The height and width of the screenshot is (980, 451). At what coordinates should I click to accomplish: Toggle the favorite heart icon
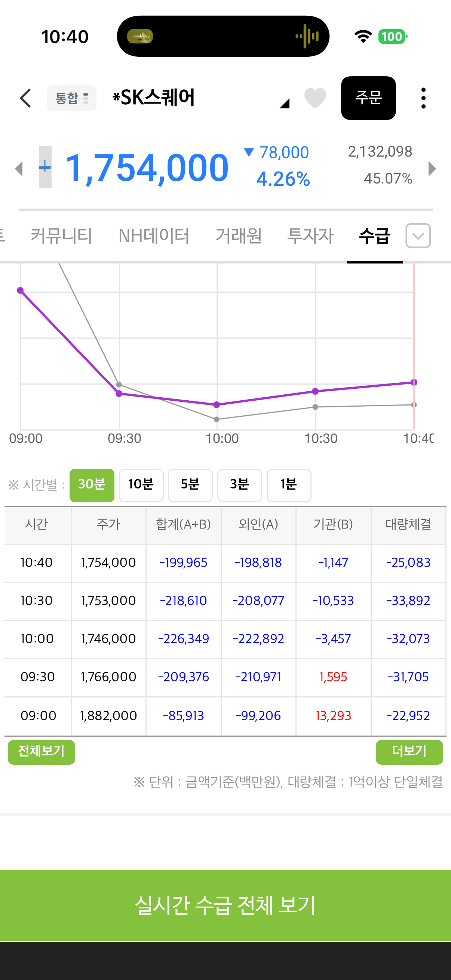coord(315,98)
